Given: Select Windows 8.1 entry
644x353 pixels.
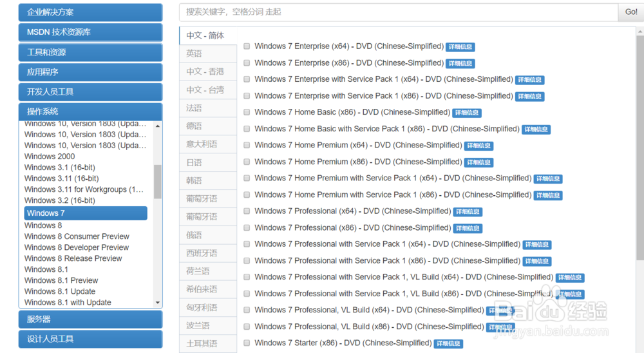Looking at the screenshot, I should click(46, 269).
